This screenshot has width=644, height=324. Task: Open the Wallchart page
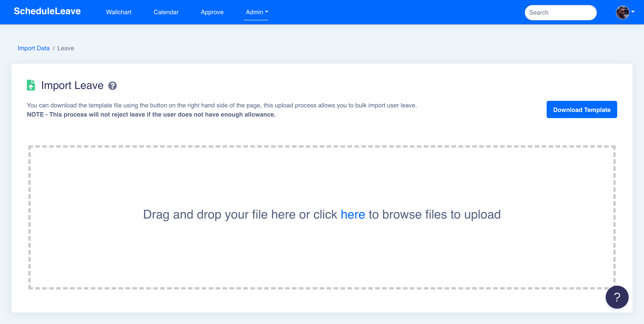(118, 12)
